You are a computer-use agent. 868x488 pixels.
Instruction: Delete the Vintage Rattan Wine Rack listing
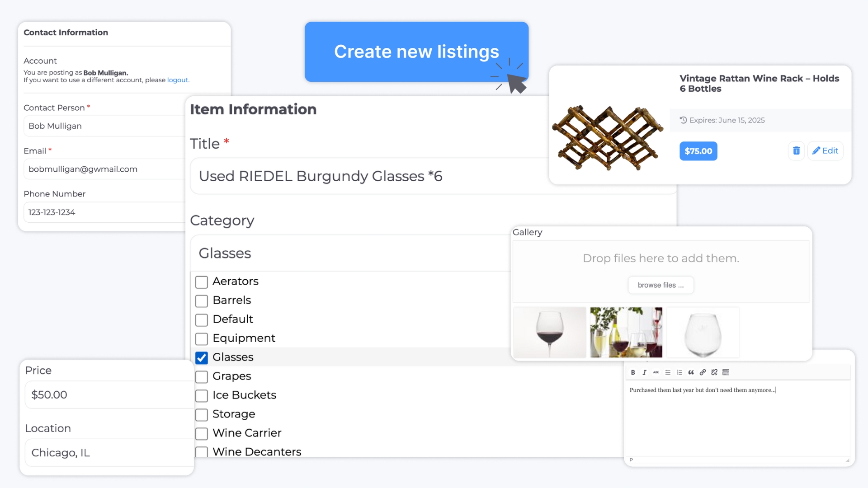796,151
